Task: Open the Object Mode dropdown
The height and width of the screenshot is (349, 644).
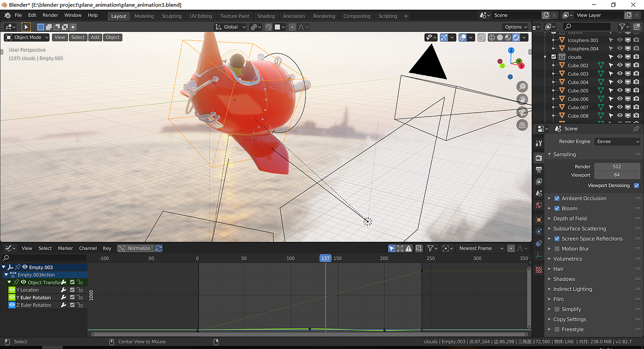Action: tap(27, 37)
